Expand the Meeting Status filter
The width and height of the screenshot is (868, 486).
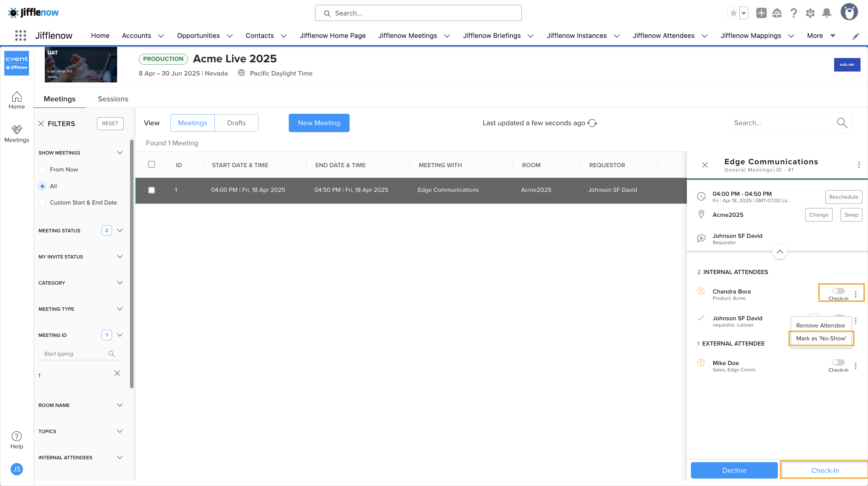tap(120, 230)
